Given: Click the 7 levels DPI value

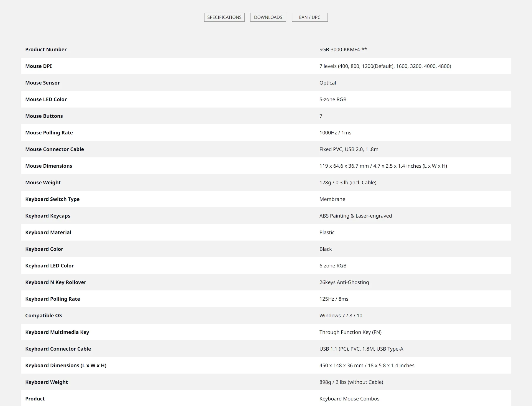Looking at the screenshot, I should pyautogui.click(x=385, y=66).
